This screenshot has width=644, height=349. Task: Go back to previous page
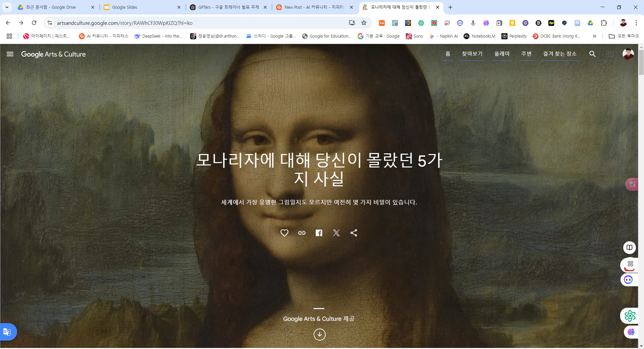(8, 23)
